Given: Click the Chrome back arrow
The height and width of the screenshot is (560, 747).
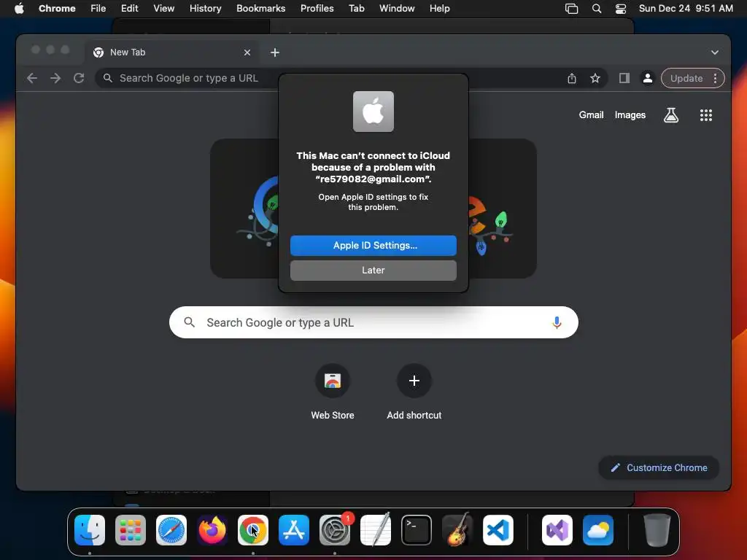Looking at the screenshot, I should pos(32,78).
